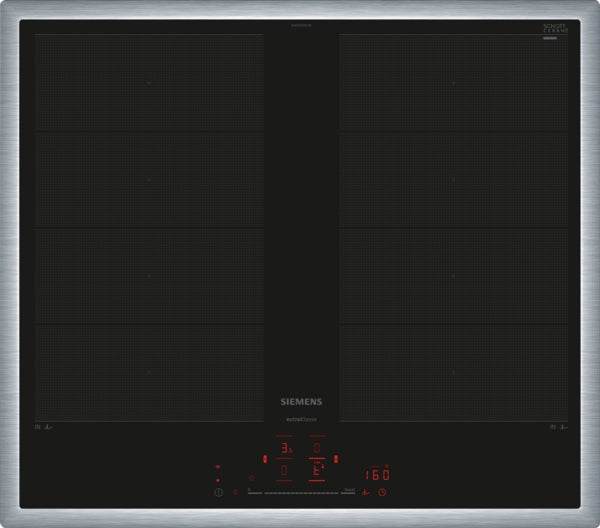Select the zone display showing E
The width and height of the screenshot is (600, 528).
317,470
